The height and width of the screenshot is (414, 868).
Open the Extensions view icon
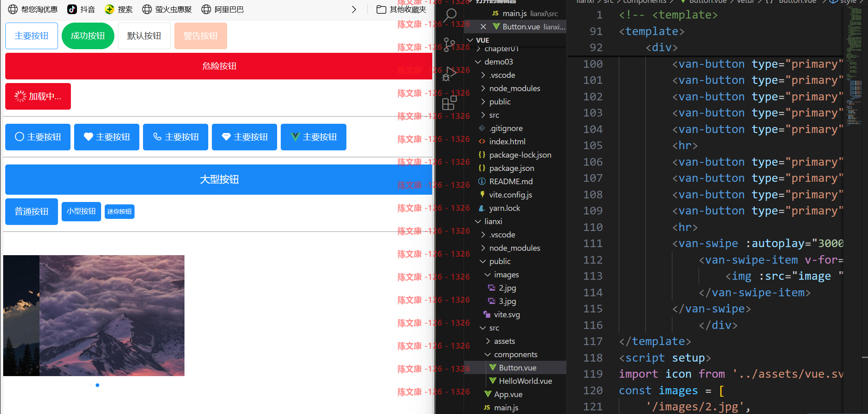[x=449, y=103]
